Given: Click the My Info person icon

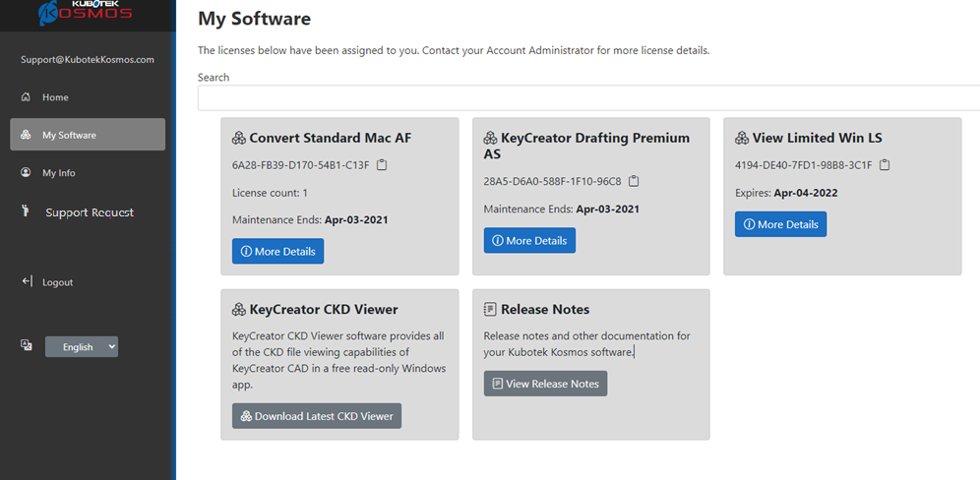Looking at the screenshot, I should pos(26,173).
